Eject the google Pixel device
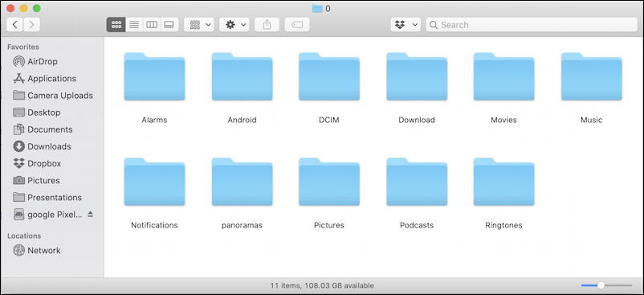 tap(91, 214)
